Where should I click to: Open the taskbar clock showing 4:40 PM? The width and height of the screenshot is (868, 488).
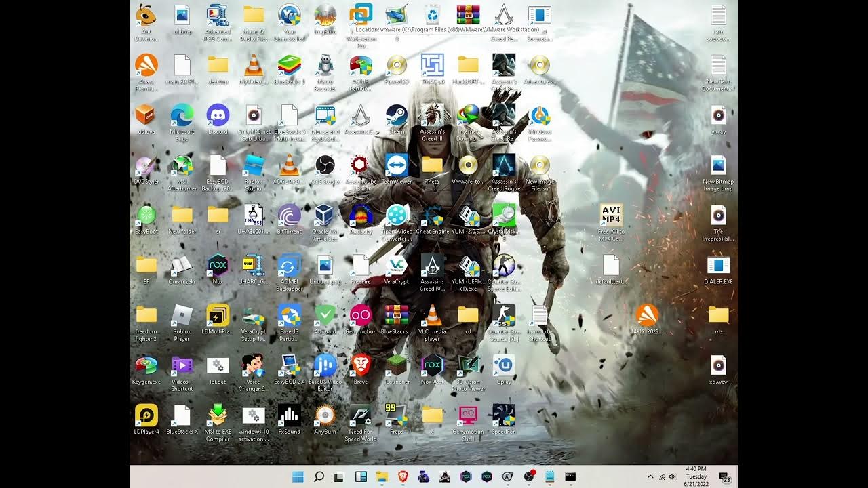pos(696,476)
